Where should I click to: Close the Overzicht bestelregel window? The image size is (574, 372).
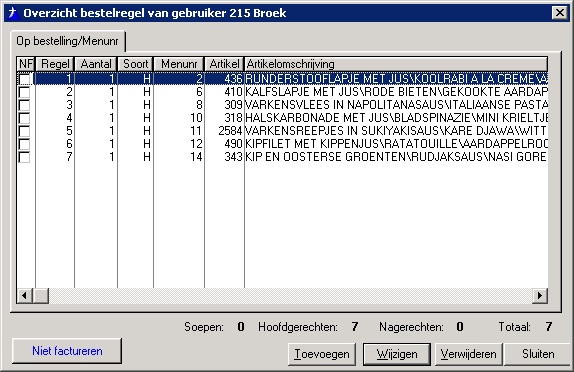[x=560, y=13]
